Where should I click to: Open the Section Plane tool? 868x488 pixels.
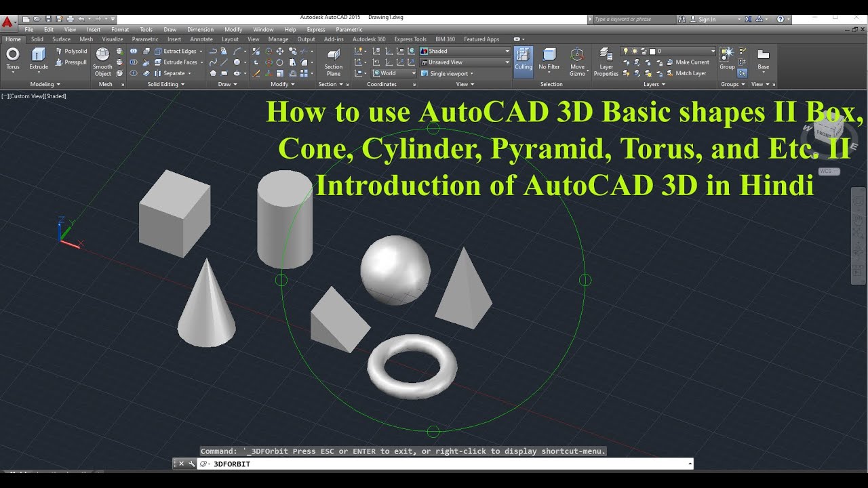(333, 62)
